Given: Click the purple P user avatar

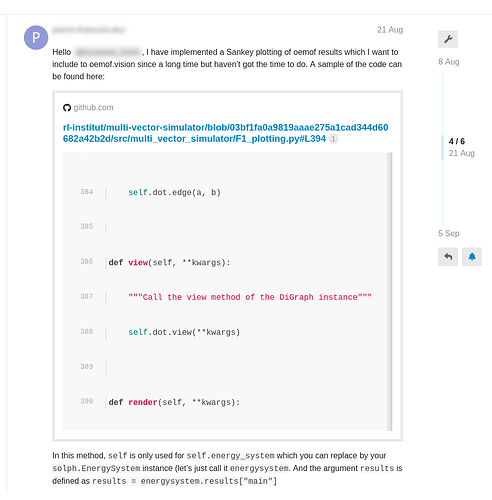Looking at the screenshot, I should (x=36, y=38).
